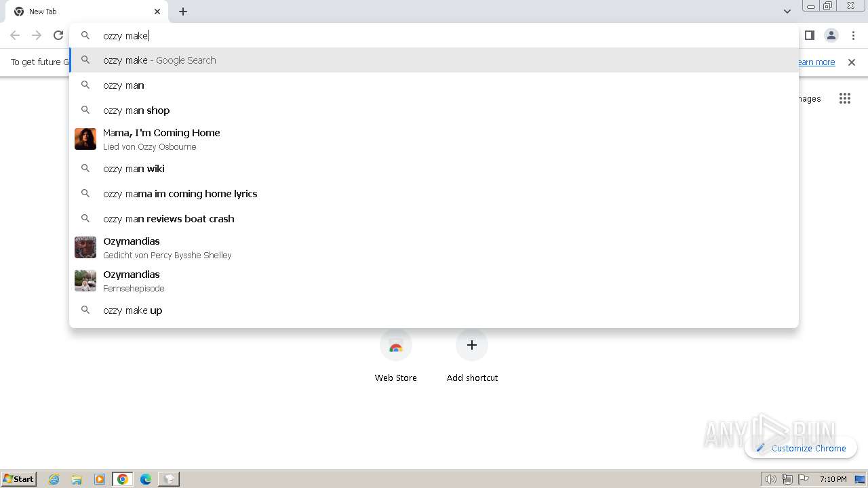Click in the address bar showing 'ozzy make'
The height and width of the screenshot is (488, 868).
[434, 35]
